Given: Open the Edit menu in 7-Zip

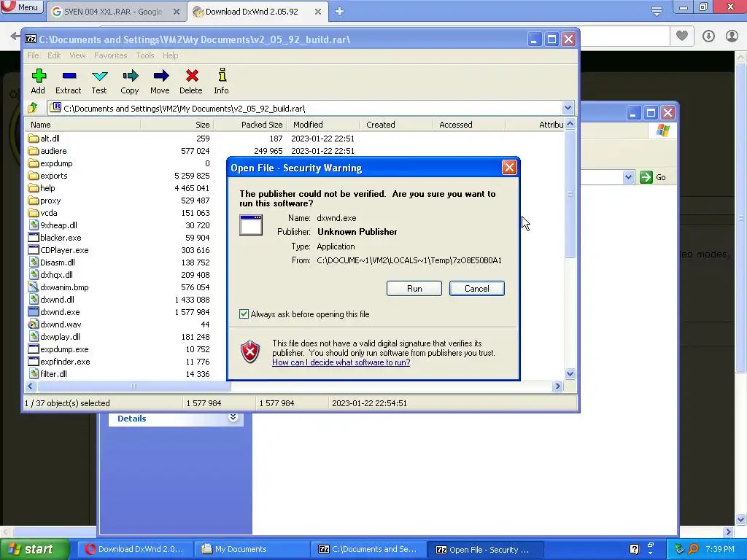Looking at the screenshot, I should tap(54, 55).
